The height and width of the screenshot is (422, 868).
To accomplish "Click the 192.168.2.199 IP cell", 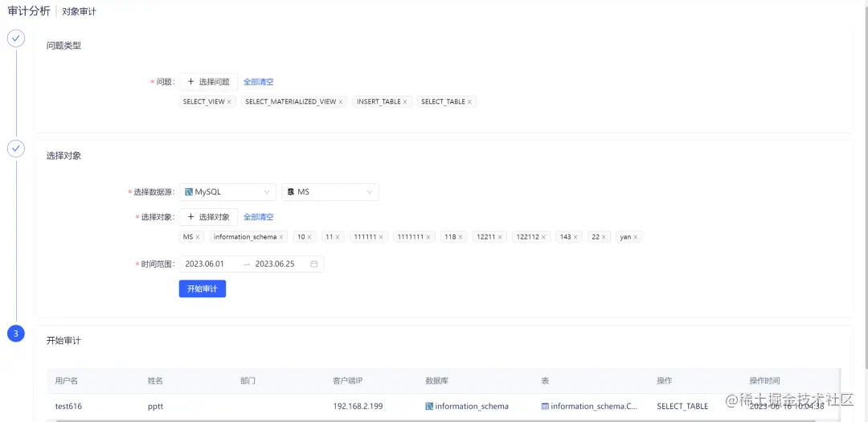I will pyautogui.click(x=358, y=407).
